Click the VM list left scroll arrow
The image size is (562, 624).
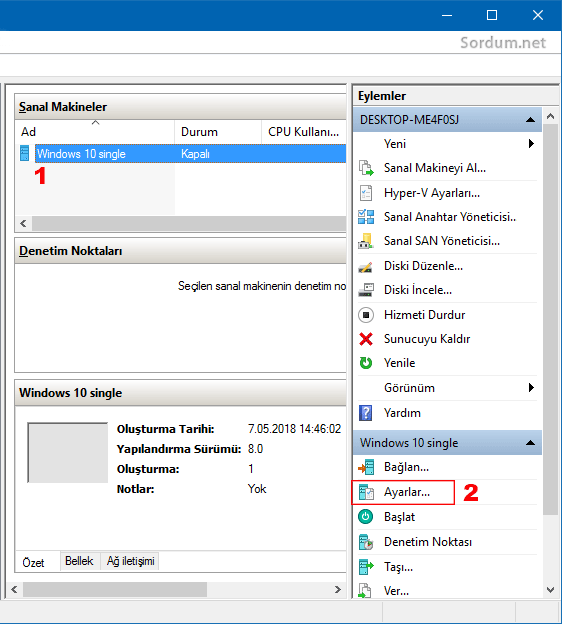point(23,223)
